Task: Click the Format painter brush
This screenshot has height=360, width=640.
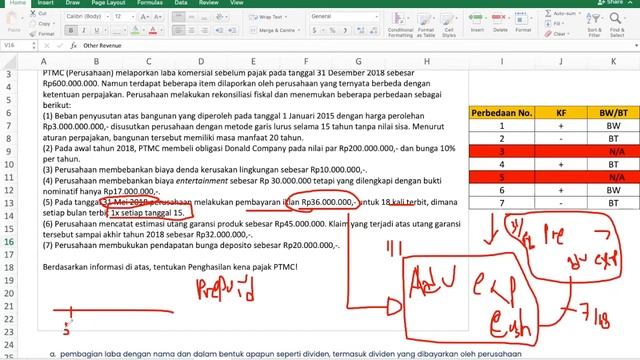Action: (x=33, y=34)
